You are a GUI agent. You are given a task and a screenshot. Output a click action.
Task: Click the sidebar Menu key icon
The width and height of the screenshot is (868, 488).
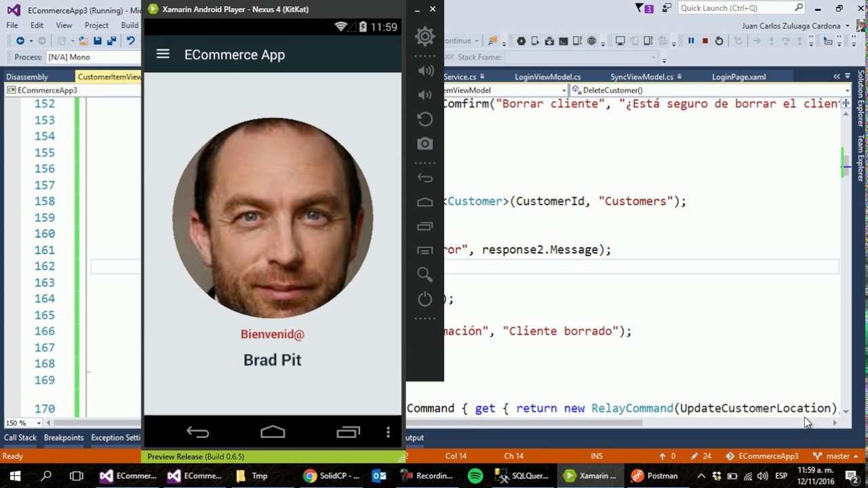[425, 250]
